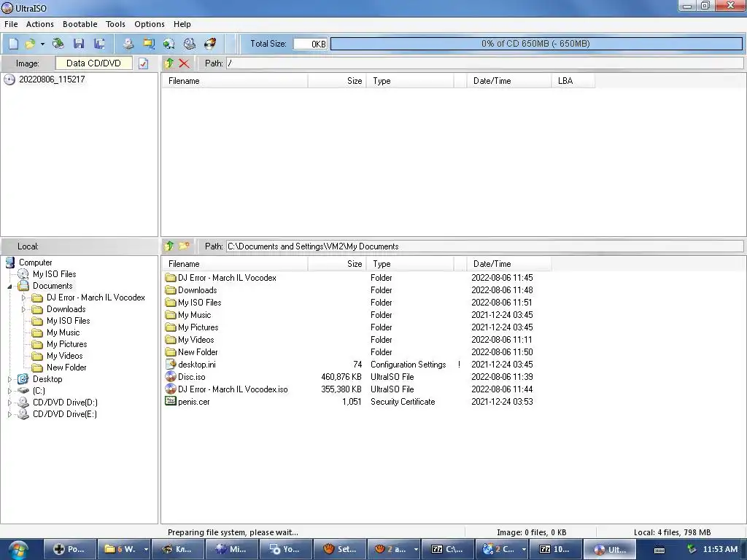Open the Windows Start button
The image size is (747, 560).
18,550
